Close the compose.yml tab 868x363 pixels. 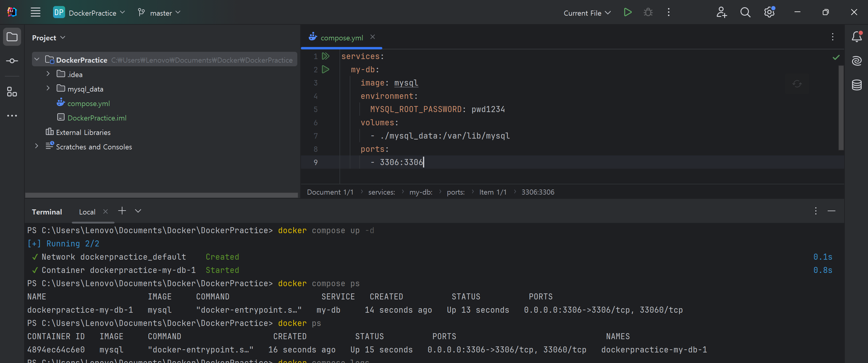pos(373,37)
